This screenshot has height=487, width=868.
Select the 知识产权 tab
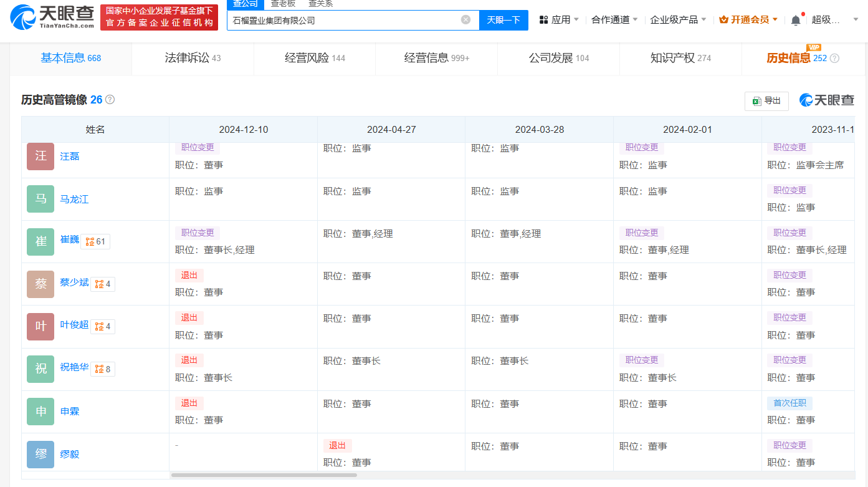tap(680, 59)
